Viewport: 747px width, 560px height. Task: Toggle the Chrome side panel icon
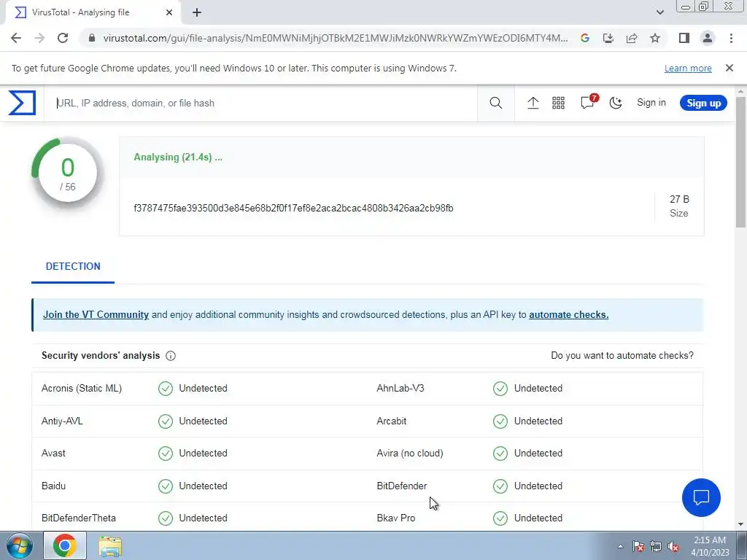coord(684,38)
